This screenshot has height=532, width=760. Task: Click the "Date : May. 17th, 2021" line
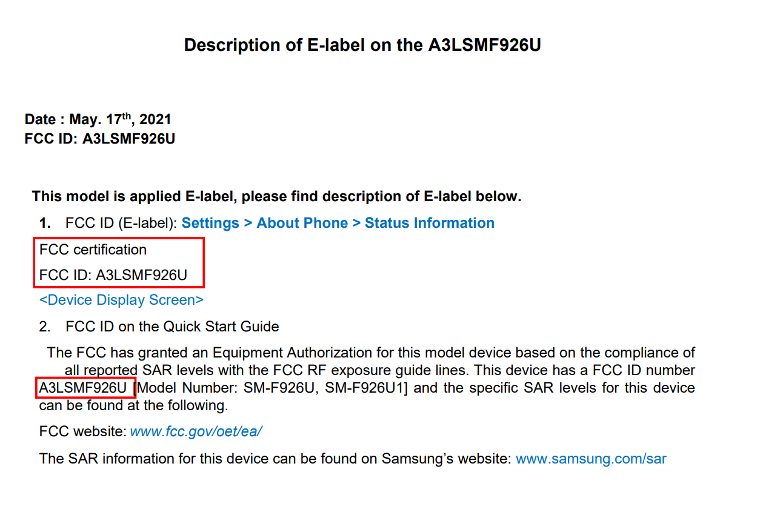coord(98,119)
